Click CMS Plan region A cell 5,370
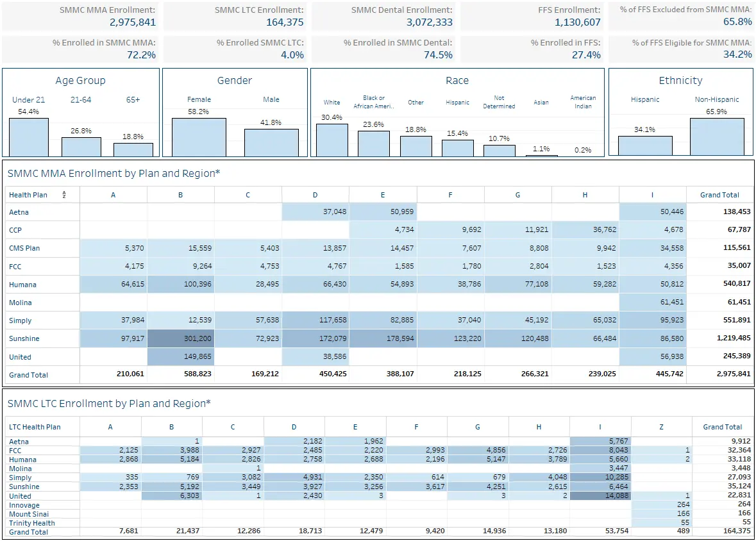The height and width of the screenshot is (541, 756). [x=113, y=248]
